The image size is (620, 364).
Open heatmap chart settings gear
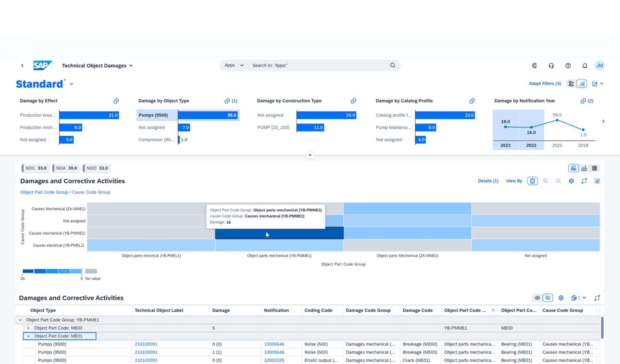pyautogui.click(x=571, y=181)
